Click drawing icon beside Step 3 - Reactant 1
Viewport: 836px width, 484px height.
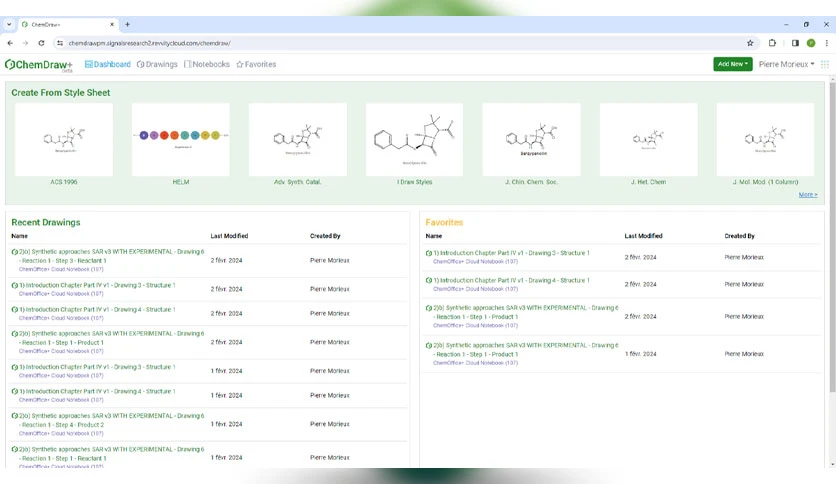(x=14, y=252)
